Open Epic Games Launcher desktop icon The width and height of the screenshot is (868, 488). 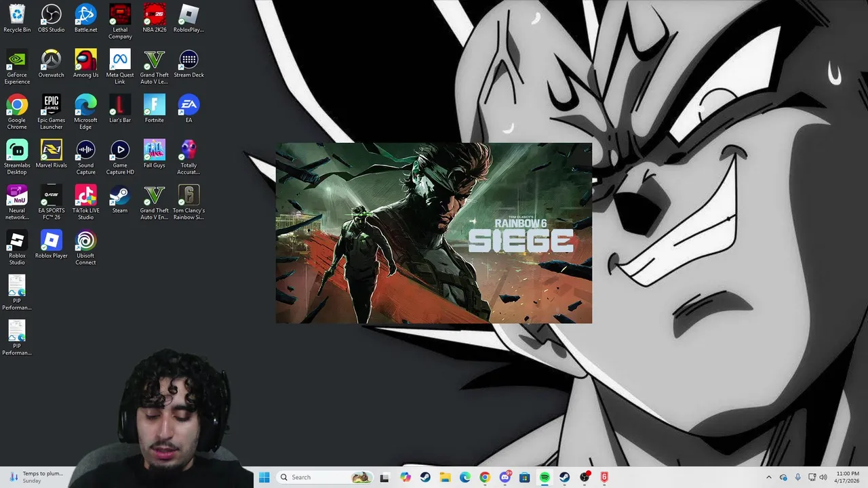click(x=51, y=113)
